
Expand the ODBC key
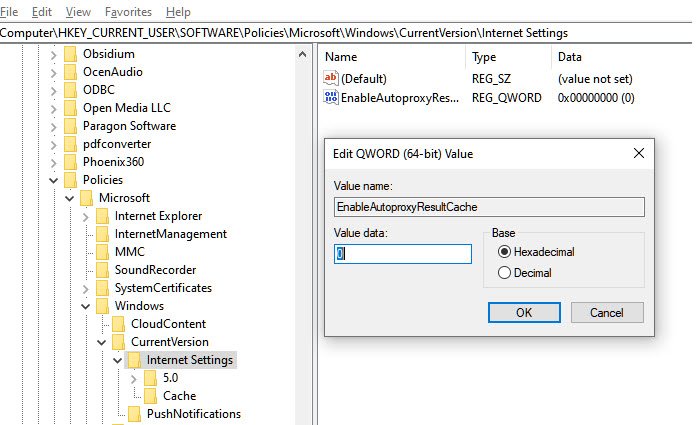[54, 91]
